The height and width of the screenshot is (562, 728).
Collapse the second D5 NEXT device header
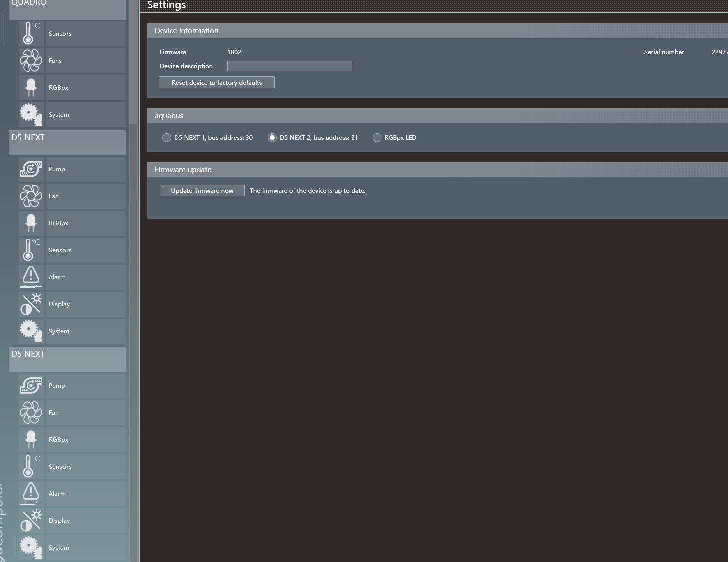tap(67, 359)
